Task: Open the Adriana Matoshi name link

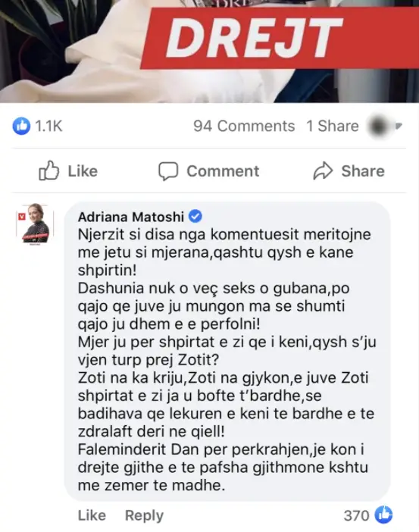Action: click(131, 217)
